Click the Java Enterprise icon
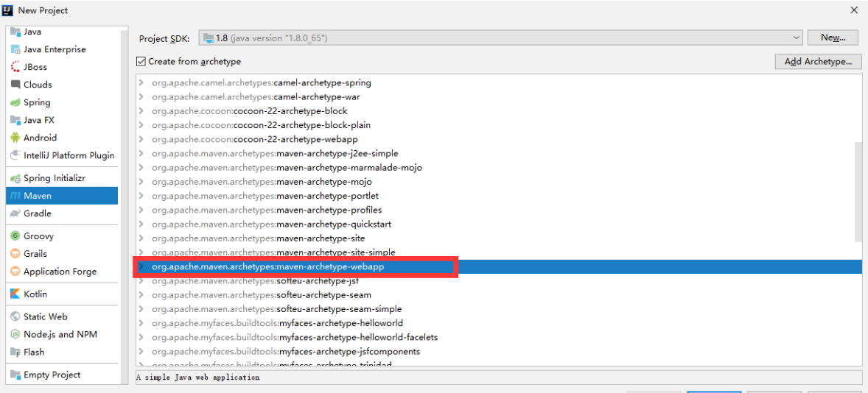Viewport: 868px width, 393px height. coord(15,49)
